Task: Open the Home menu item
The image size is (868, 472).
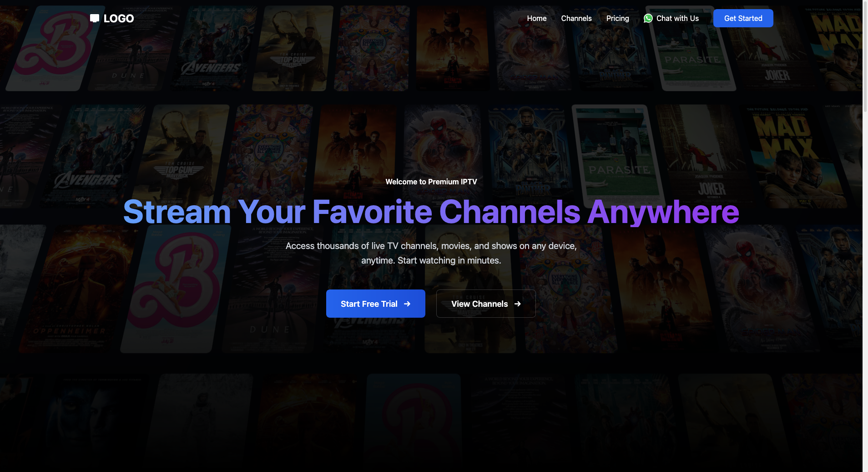Action: [x=536, y=18]
